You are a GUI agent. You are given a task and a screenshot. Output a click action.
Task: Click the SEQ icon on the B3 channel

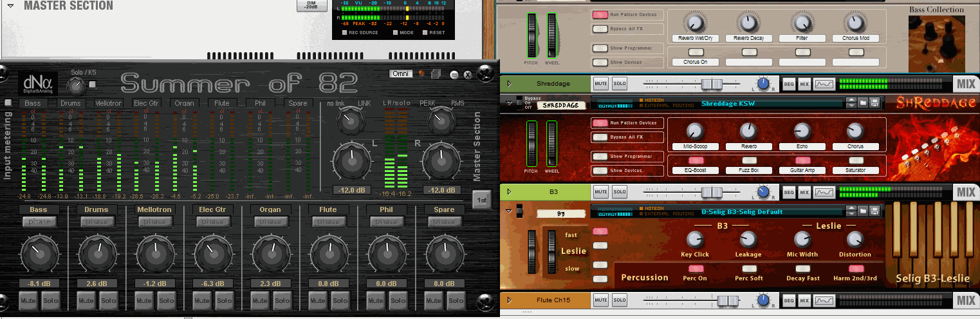coord(789,192)
